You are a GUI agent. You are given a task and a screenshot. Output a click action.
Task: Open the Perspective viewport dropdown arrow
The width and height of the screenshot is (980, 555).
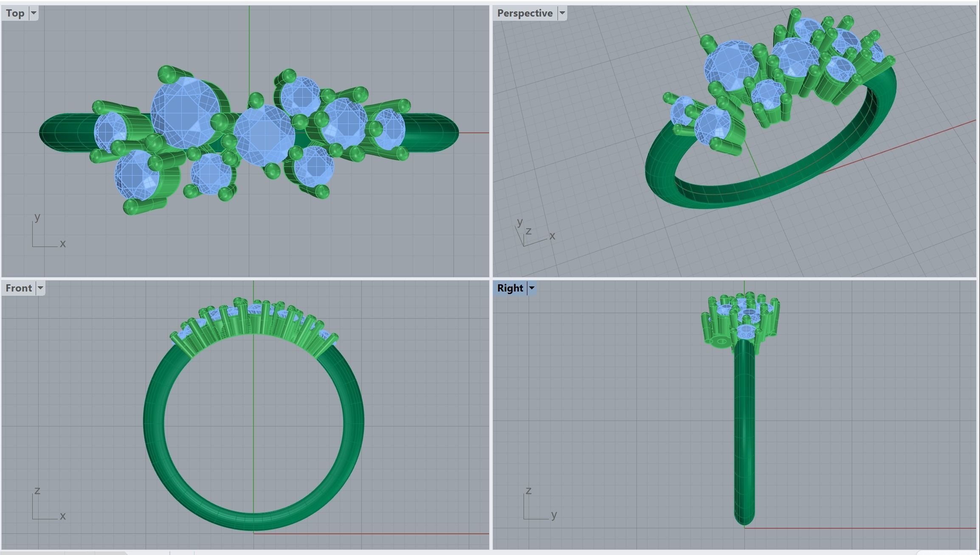point(562,13)
